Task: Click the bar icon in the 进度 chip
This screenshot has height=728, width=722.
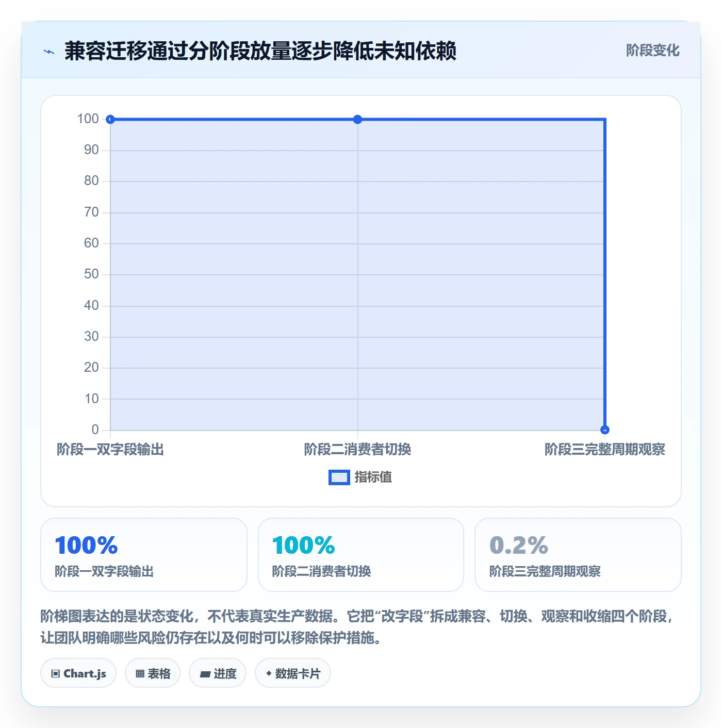Action: (205, 674)
